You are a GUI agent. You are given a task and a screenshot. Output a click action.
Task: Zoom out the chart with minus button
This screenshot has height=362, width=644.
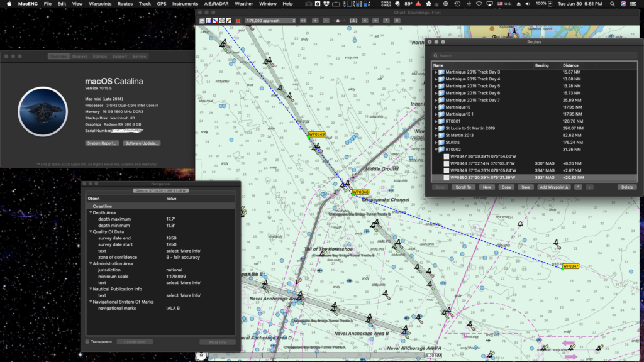click(326, 21)
